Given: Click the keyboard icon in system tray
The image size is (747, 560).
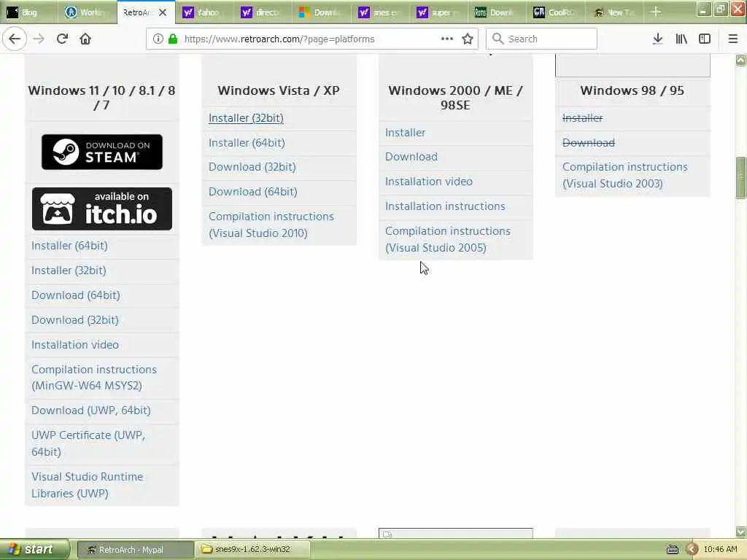Looking at the screenshot, I should (x=672, y=550).
